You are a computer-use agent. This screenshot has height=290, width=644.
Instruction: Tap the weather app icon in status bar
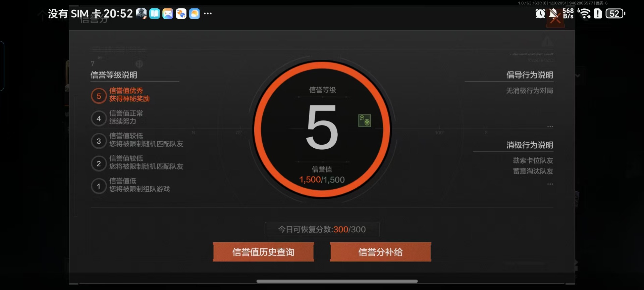coord(195,13)
